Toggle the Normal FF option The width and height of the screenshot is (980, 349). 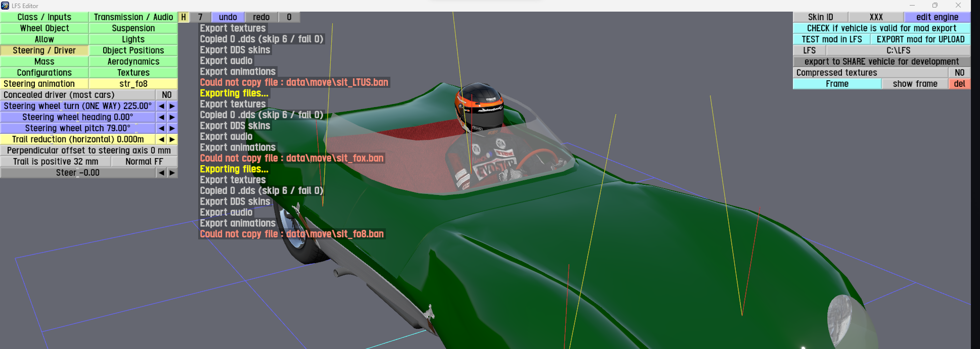[x=145, y=162]
